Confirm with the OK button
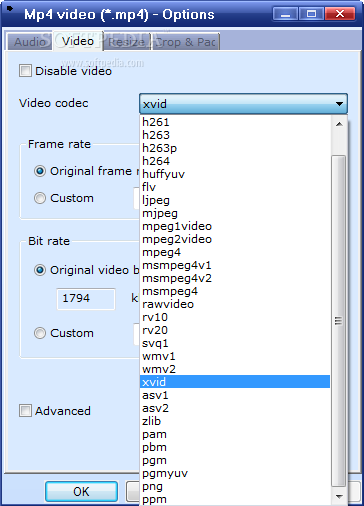The width and height of the screenshot is (364, 506). click(x=81, y=492)
